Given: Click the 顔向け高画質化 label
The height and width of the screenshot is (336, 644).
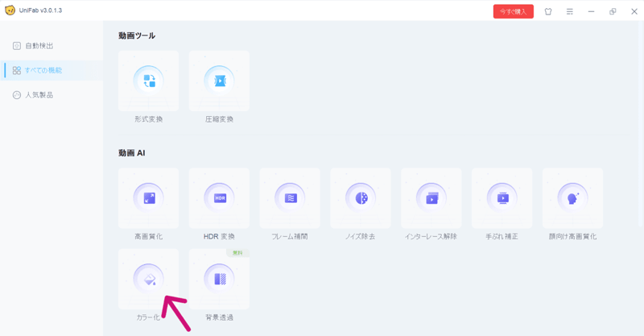Looking at the screenshot, I should 572,236.
